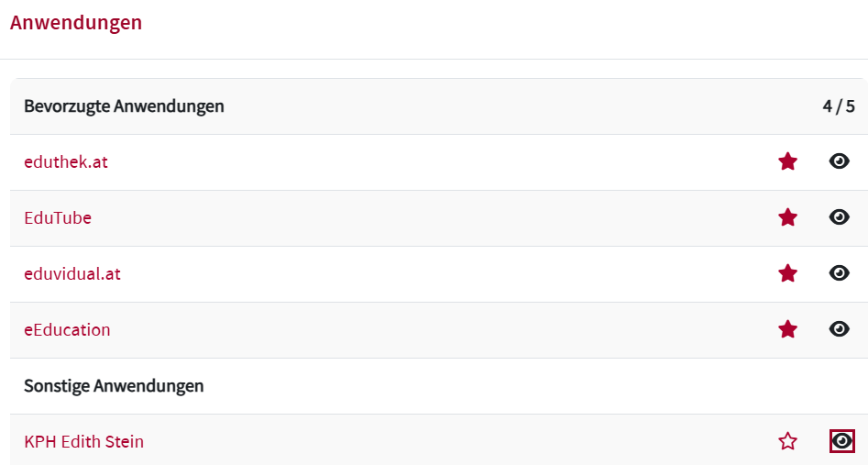Select the Sonstige Anwendungen section header
The height and width of the screenshot is (465, 868).
point(114,386)
